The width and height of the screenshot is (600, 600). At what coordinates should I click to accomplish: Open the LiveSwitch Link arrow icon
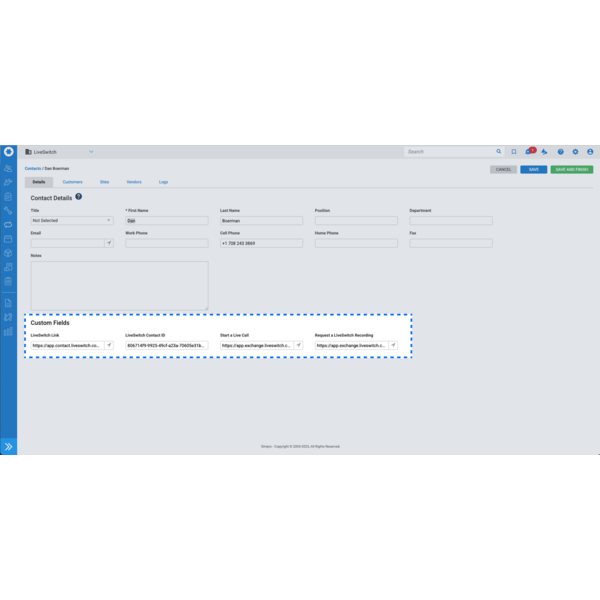click(109, 346)
